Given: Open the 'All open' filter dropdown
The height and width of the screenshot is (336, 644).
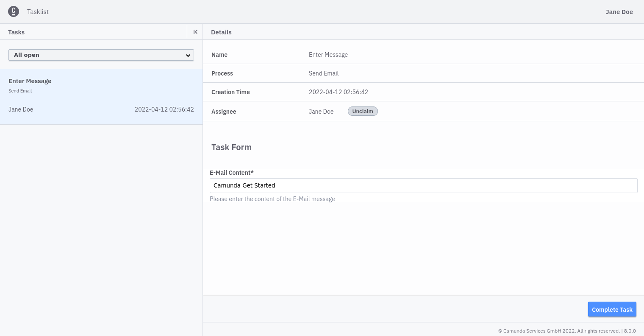Looking at the screenshot, I should (x=101, y=55).
